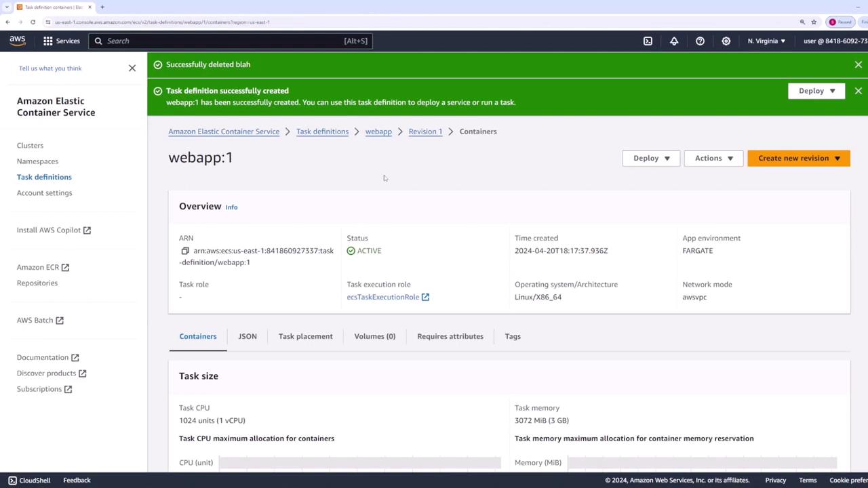The height and width of the screenshot is (488, 868).
Task: Open the Terms footer link
Action: [808, 481]
